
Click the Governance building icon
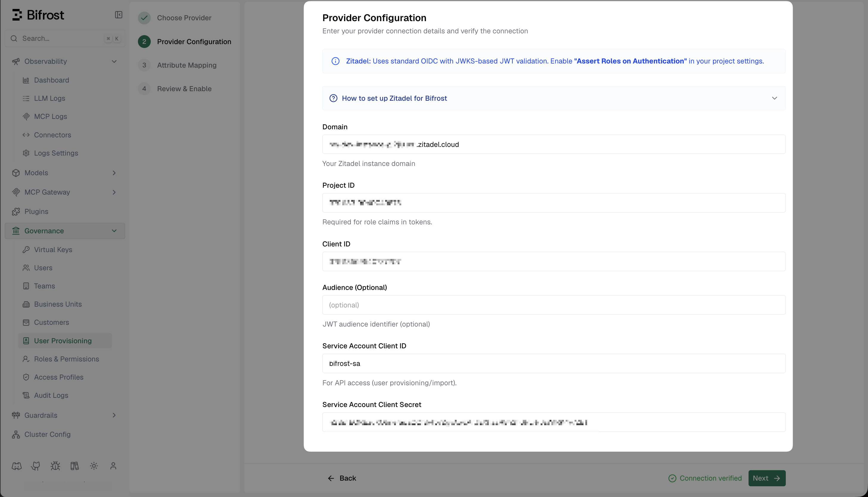point(16,231)
